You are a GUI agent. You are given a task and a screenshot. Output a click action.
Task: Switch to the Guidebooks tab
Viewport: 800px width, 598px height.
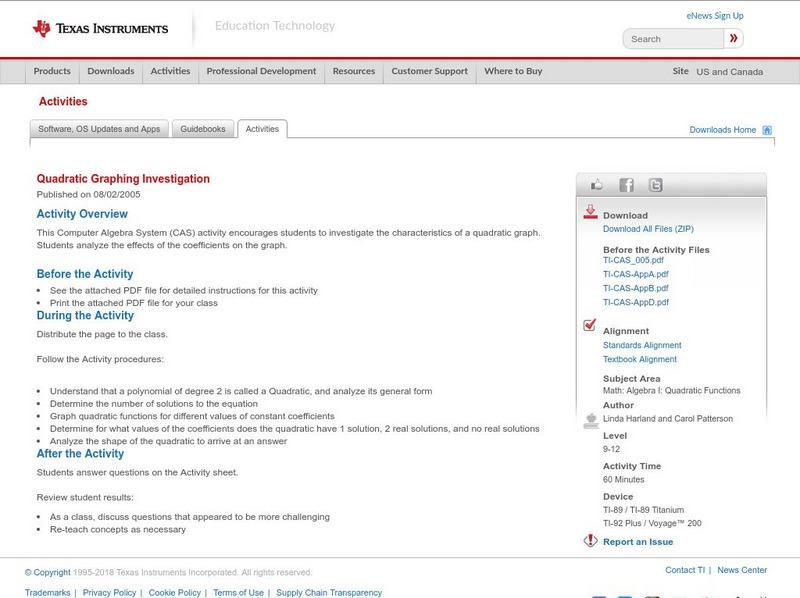click(x=203, y=129)
